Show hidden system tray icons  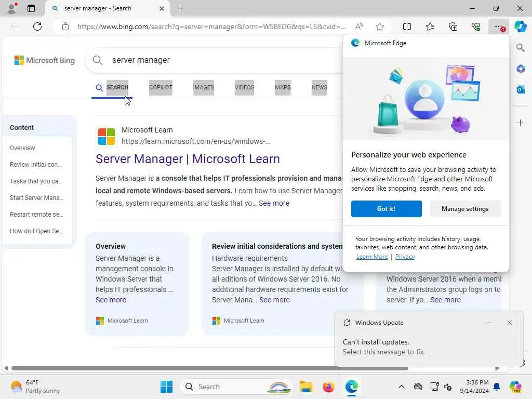click(x=402, y=387)
